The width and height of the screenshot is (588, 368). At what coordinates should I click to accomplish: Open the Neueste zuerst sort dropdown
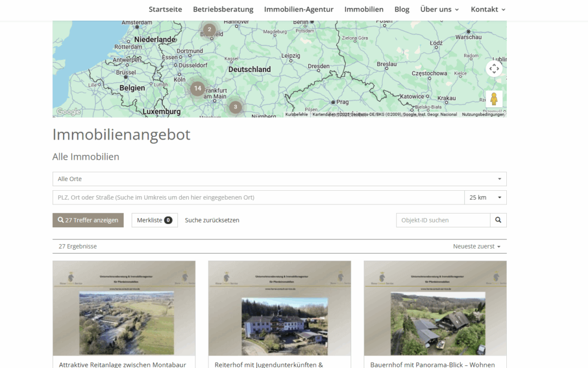pyautogui.click(x=476, y=246)
